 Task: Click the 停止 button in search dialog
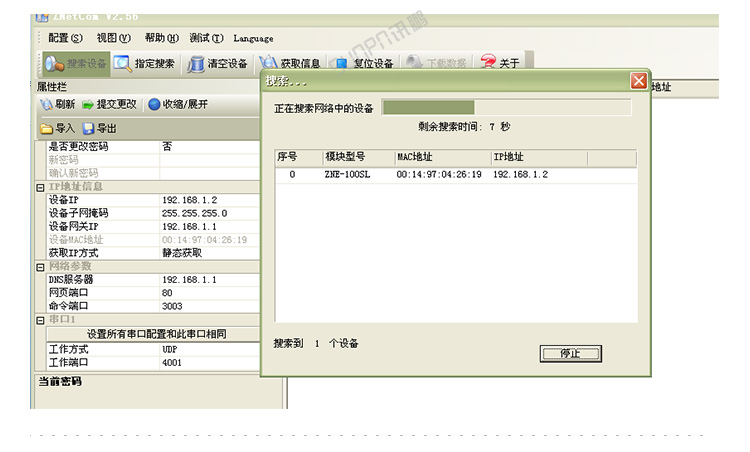pyautogui.click(x=571, y=353)
